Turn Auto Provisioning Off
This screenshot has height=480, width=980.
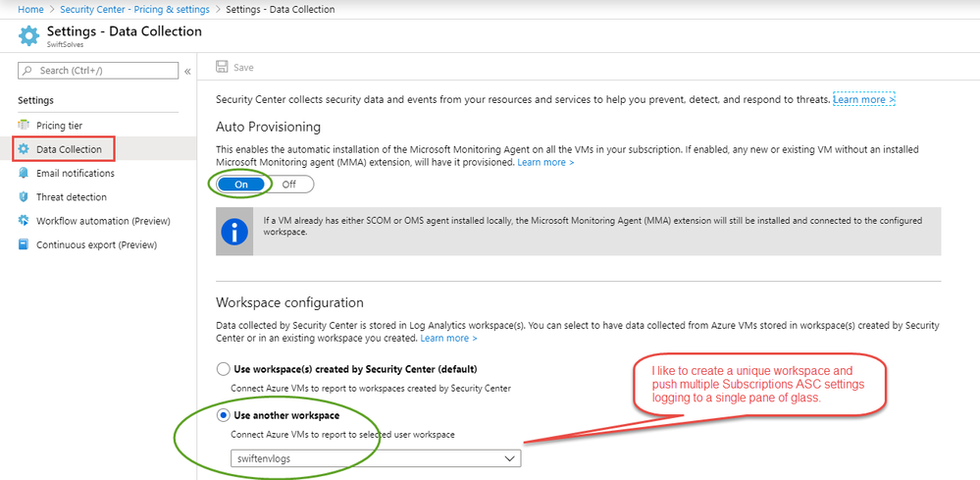tap(288, 185)
